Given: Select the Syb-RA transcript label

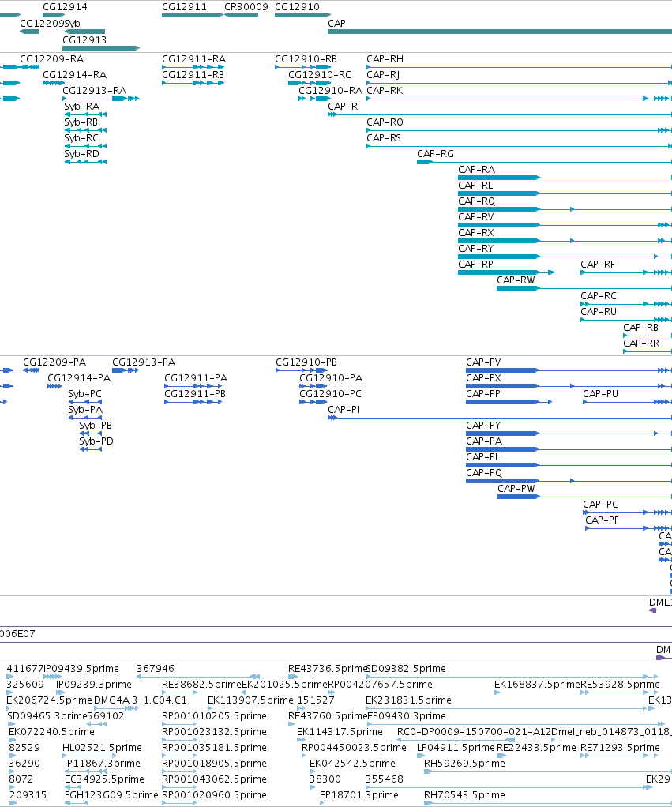Looking at the screenshot, I should (x=81, y=106).
